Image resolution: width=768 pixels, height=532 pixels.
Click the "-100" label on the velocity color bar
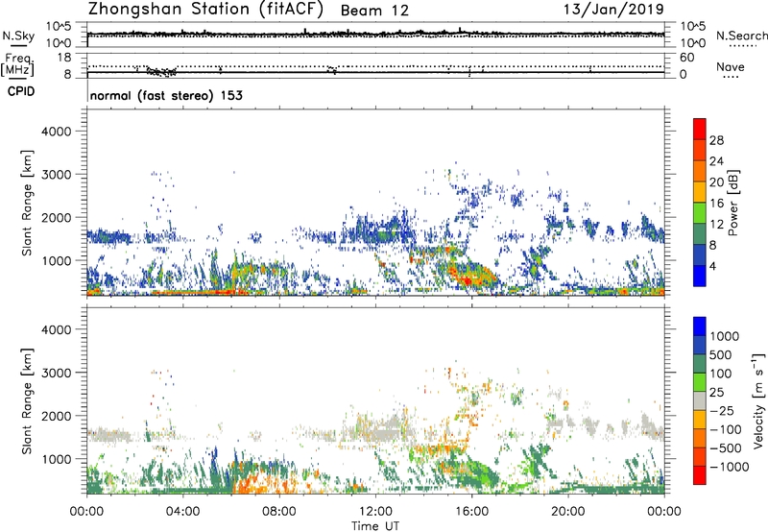(725, 429)
